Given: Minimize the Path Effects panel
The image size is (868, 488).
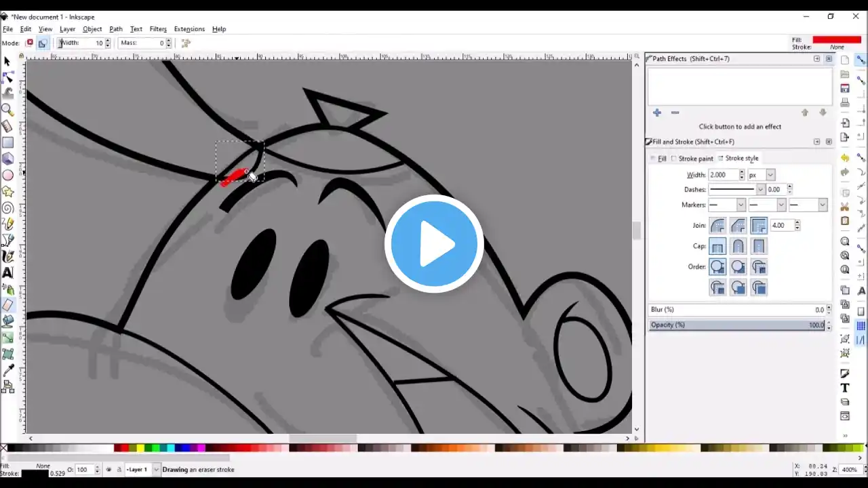Looking at the screenshot, I should pos(816,59).
